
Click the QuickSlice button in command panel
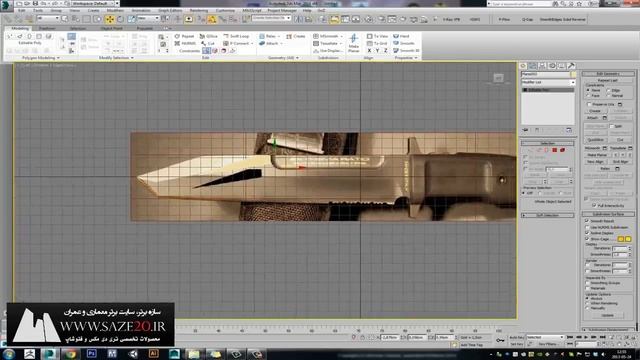coord(596,140)
